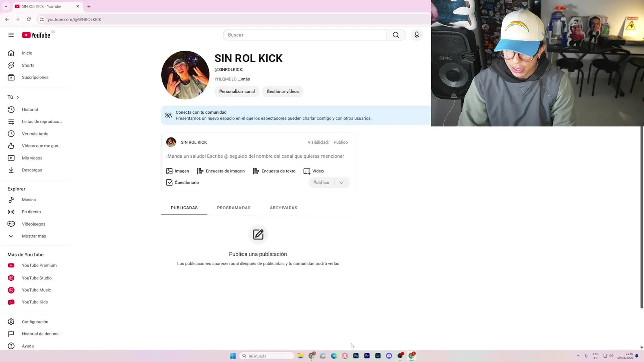This screenshot has width=644, height=362.
Task: Click the SIN ROL KICK channel avatar
Action: tap(185, 75)
